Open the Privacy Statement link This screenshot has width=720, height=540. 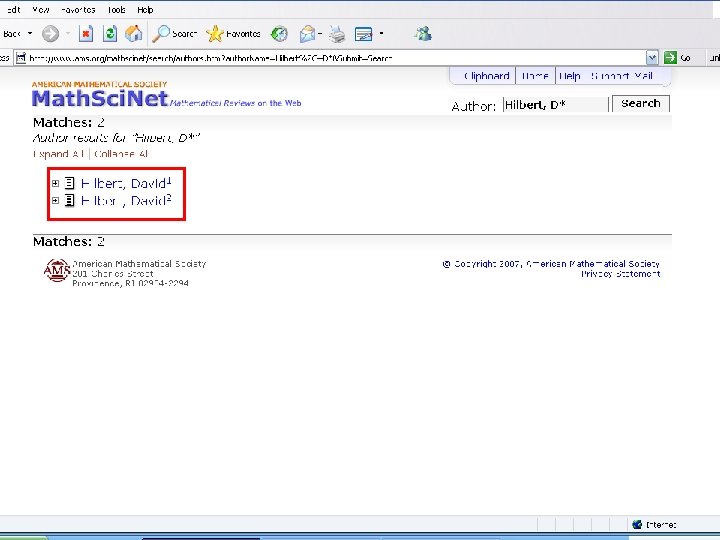tap(620, 274)
